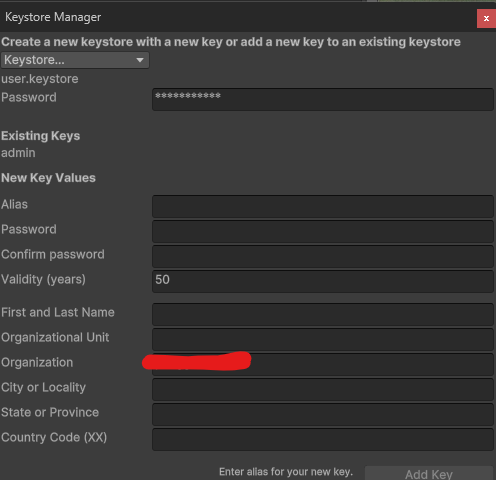Open the Keystore... dropdown
The width and height of the screenshot is (496, 480).
tap(75, 60)
